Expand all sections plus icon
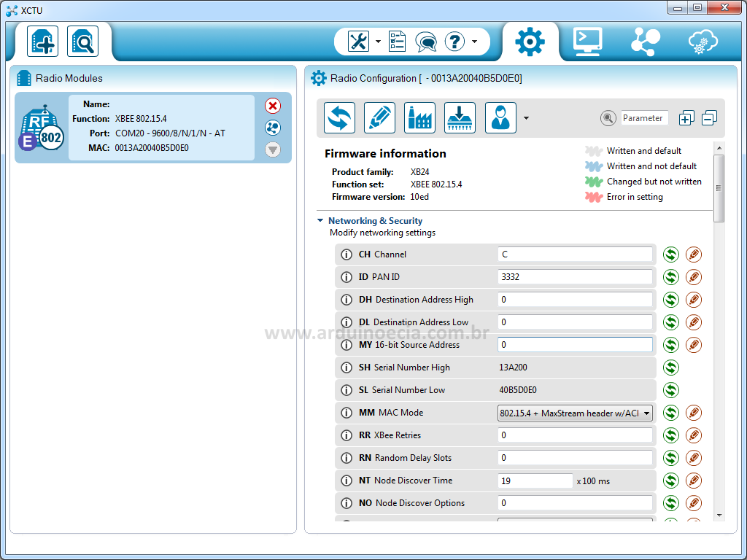Viewport: 747px width, 560px height. pyautogui.click(x=686, y=118)
